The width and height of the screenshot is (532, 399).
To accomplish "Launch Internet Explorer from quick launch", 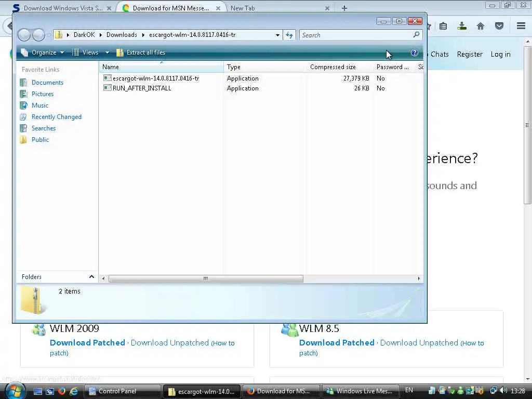I will click(73, 391).
